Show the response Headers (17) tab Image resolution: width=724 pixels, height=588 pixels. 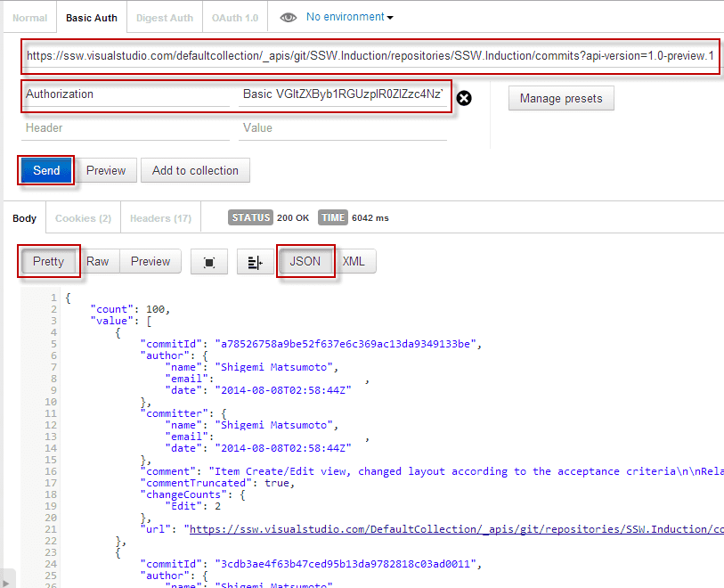[160, 218]
